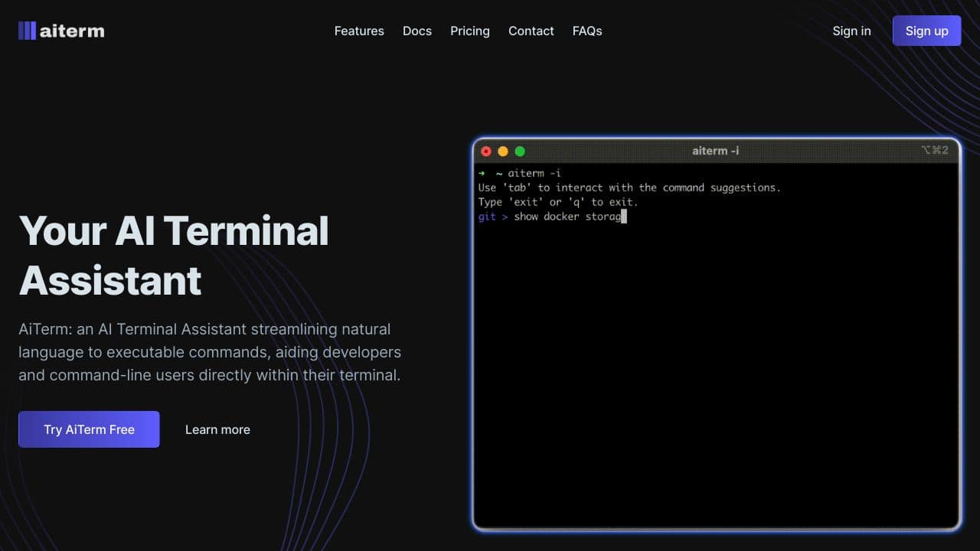The width and height of the screenshot is (980, 551).
Task: Open the Docs nav link
Action: (417, 31)
